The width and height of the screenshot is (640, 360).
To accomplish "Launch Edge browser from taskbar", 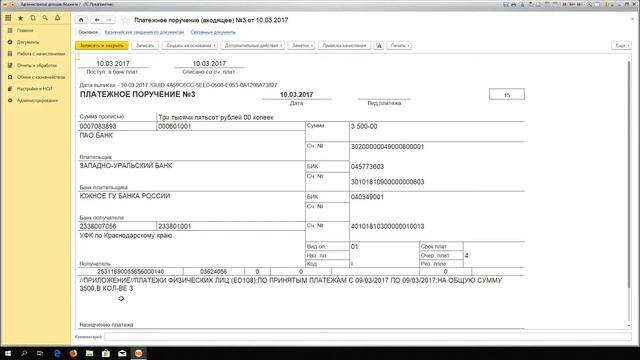I will [x=57, y=353].
